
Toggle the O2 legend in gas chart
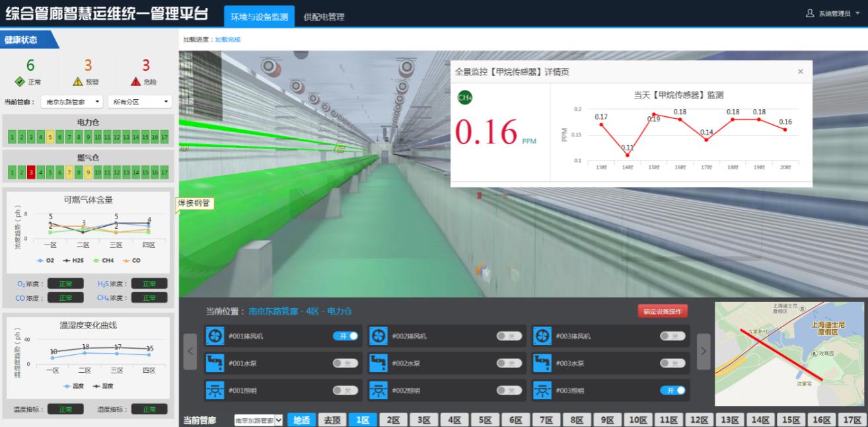pos(46,260)
